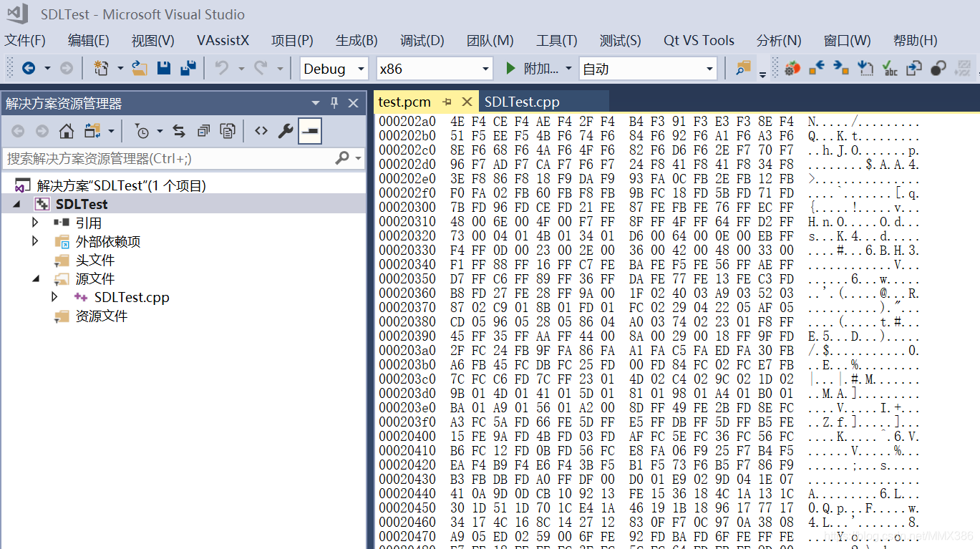Click the VAssistX spell check abc icon
The image size is (980, 549).
(x=890, y=68)
